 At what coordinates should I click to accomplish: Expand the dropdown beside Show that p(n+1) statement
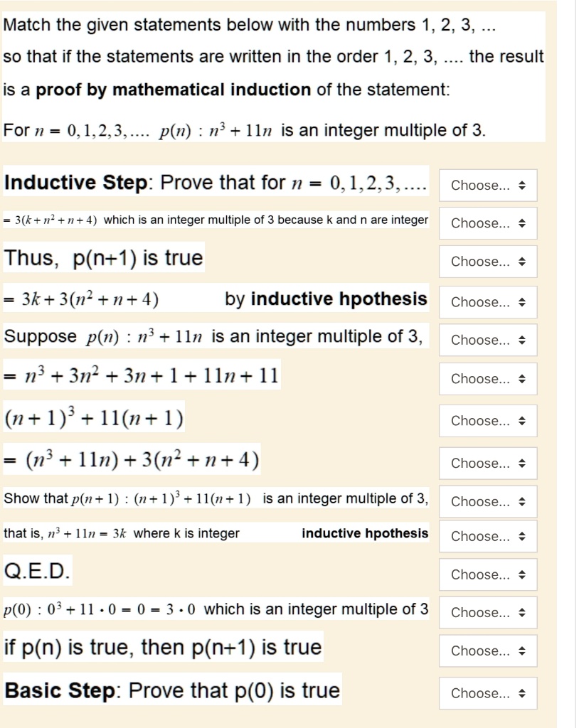tap(487, 501)
